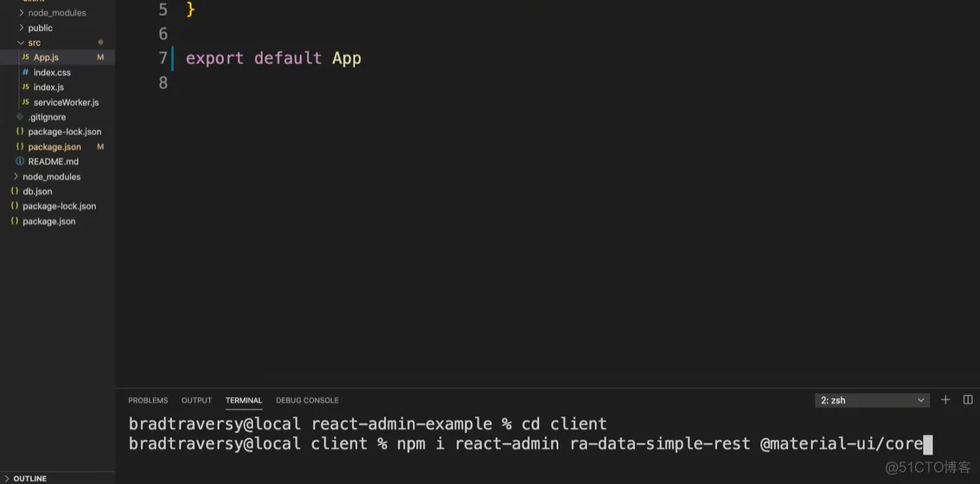The height and width of the screenshot is (484, 980).
Task: Expand the public folder
Action: [21, 28]
